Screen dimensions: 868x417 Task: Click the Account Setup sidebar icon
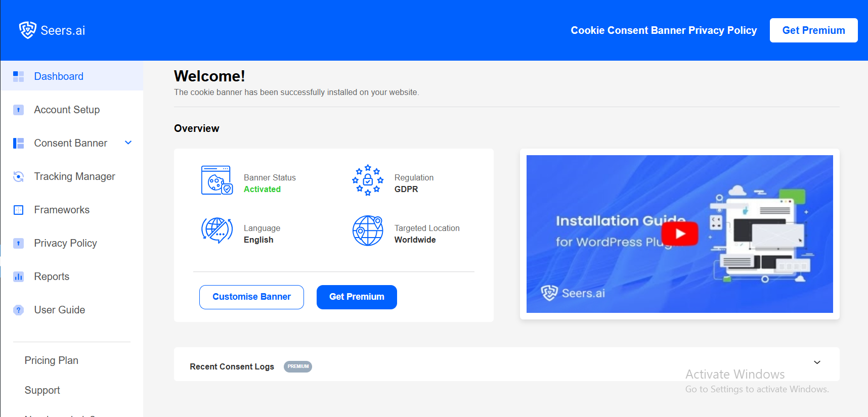[19, 110]
